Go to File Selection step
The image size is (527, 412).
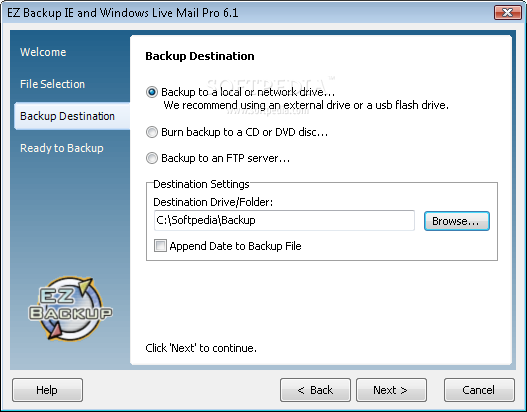pos(52,84)
